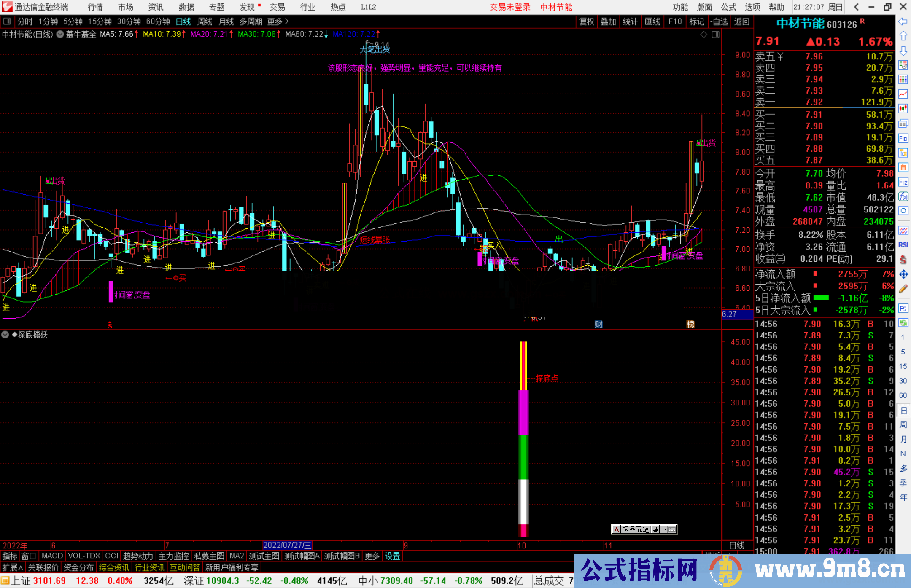Select the pencil drawing tool icon
Viewport: 911px width, 588px height.
(903, 289)
